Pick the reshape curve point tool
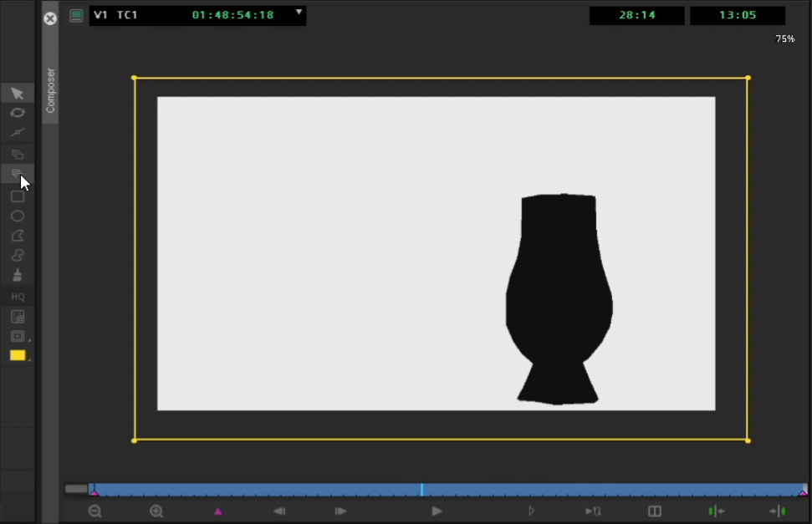Screen dimensions: 812x524 [17, 133]
